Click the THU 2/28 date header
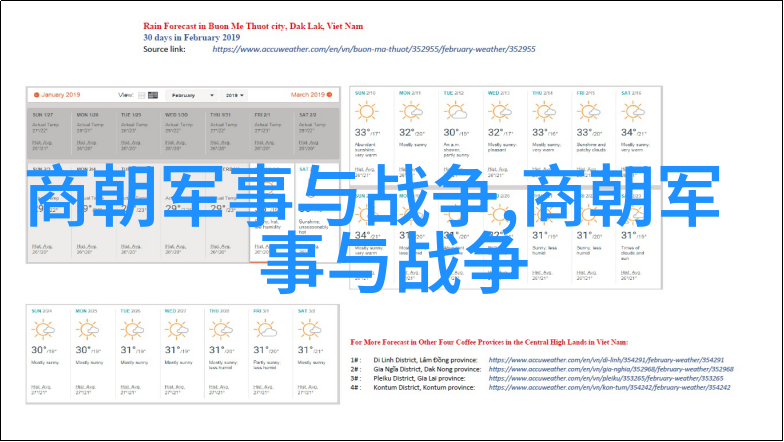The height and width of the screenshot is (442, 784). tap(219, 311)
